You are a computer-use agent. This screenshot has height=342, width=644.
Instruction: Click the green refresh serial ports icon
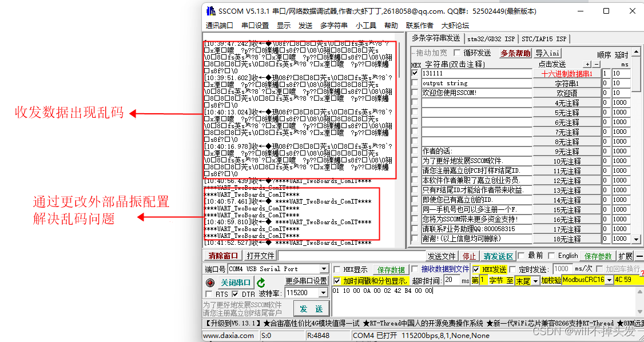tap(261, 283)
